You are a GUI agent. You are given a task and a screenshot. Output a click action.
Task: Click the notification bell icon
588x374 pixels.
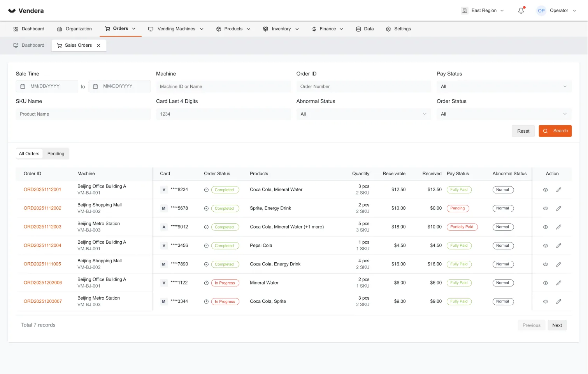pos(521,11)
